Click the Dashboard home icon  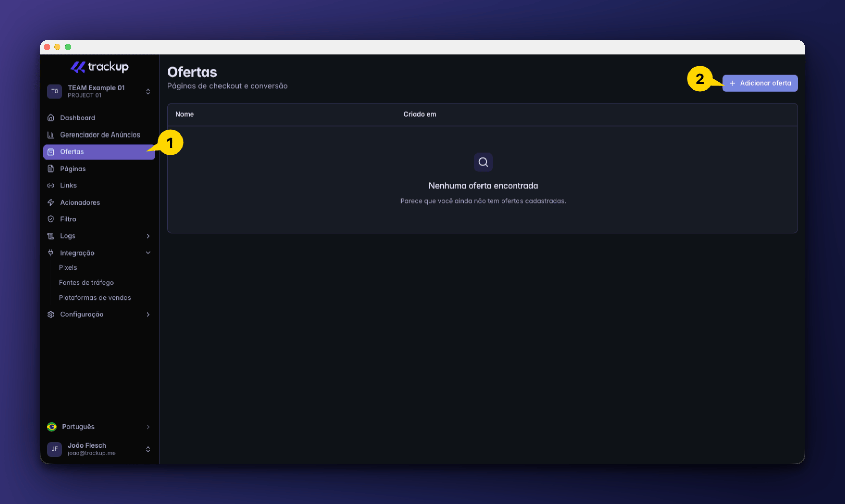point(51,118)
